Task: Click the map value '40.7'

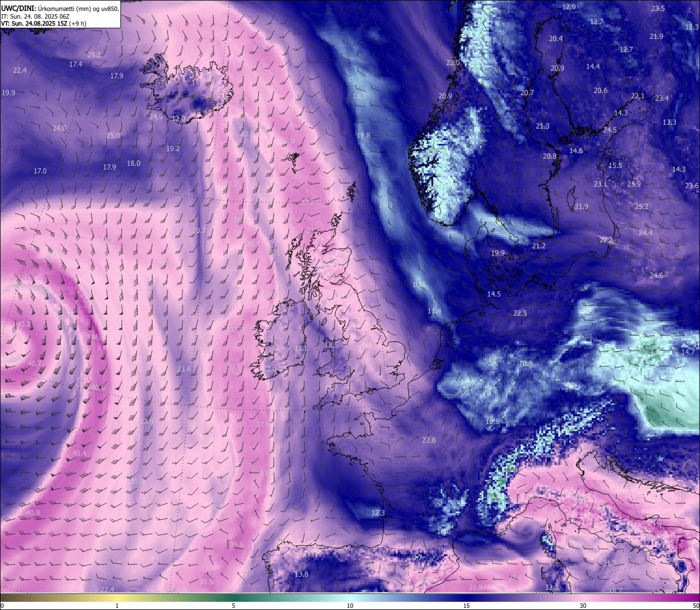Action: 34,363
